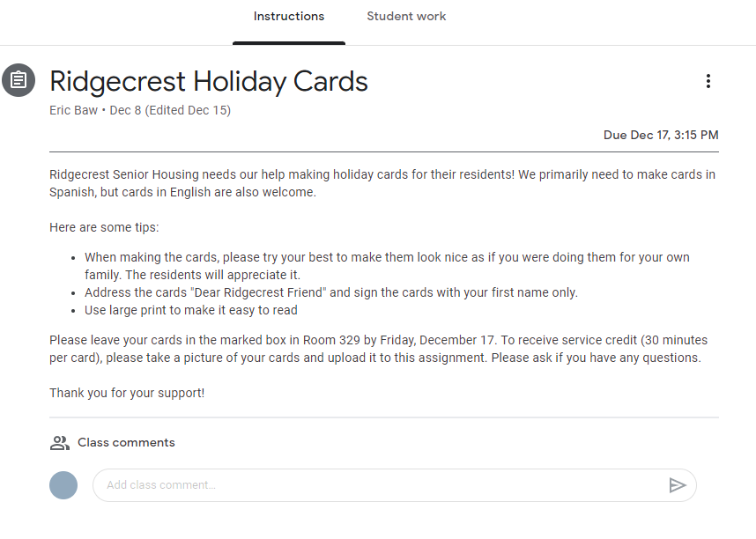Click the Due Dec 17, 3:15 PM label
756x539 pixels.
pyautogui.click(x=660, y=136)
